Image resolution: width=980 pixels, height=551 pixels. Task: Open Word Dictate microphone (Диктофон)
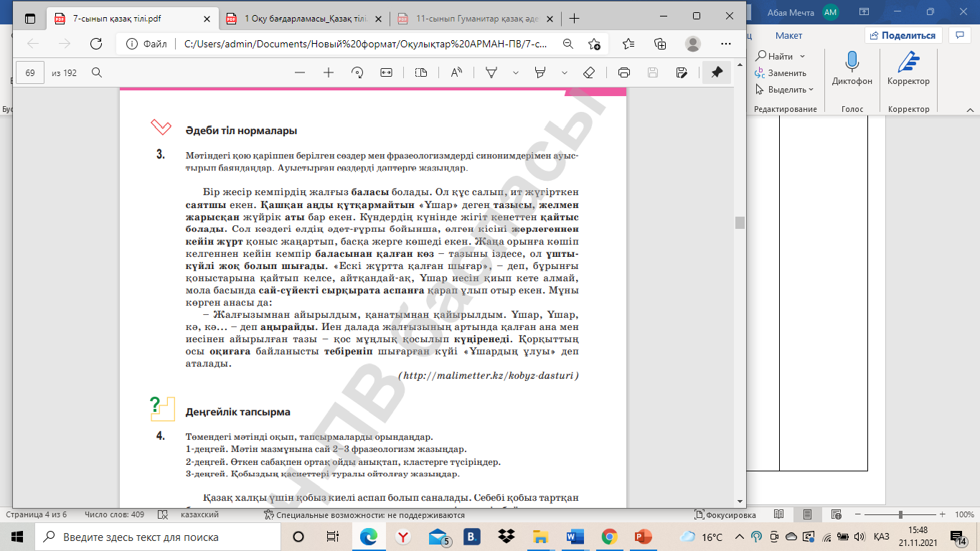(852, 69)
